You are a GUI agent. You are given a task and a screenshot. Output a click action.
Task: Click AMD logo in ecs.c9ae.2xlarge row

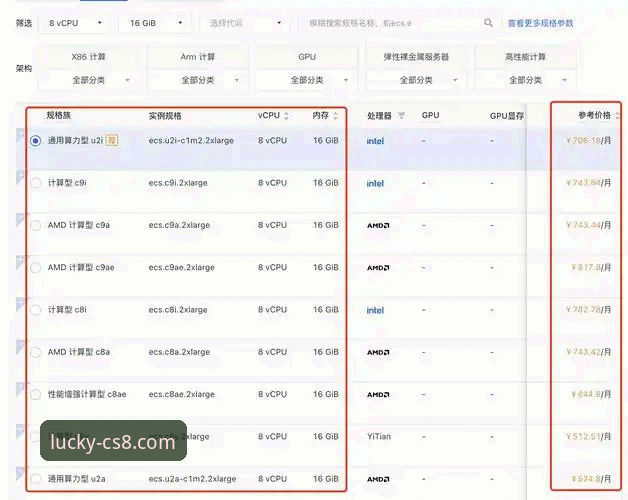(x=378, y=268)
